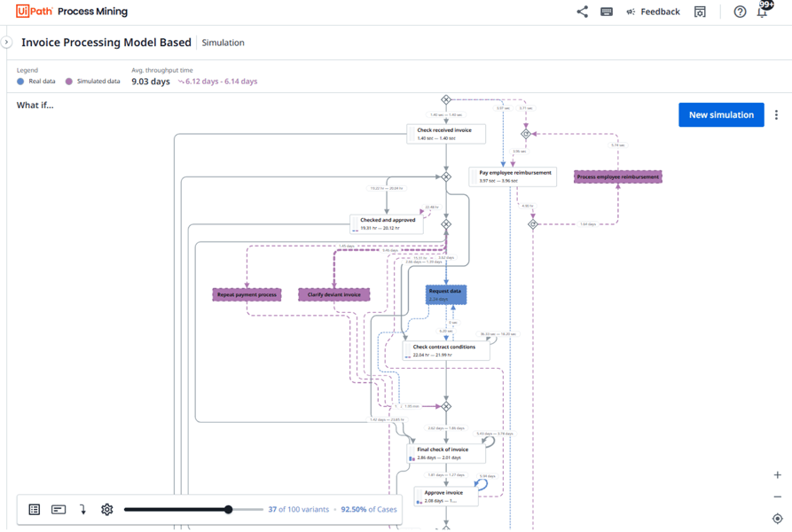Click the card details icon in bottom toolbar
Screen dimensions: 792x532
[59, 509]
